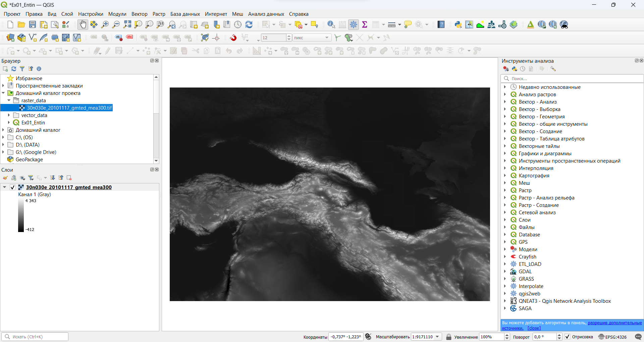Open a project via the folder icon
This screenshot has width=644, height=342.
tap(21, 24)
